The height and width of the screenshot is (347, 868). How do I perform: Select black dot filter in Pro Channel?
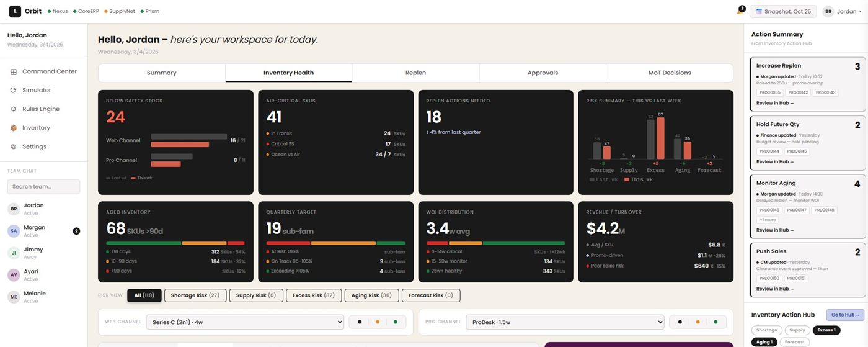(680, 322)
